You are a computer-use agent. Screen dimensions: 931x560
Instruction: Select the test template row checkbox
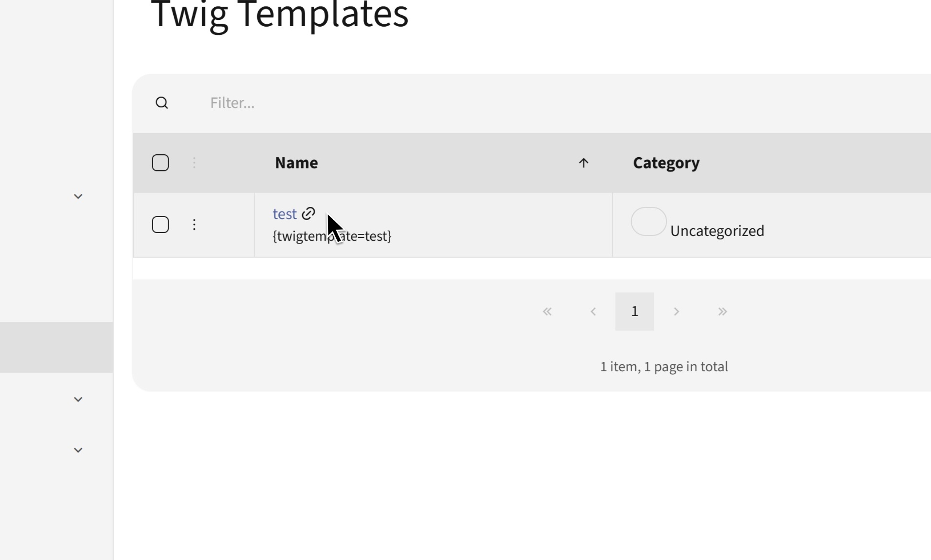pyautogui.click(x=160, y=224)
